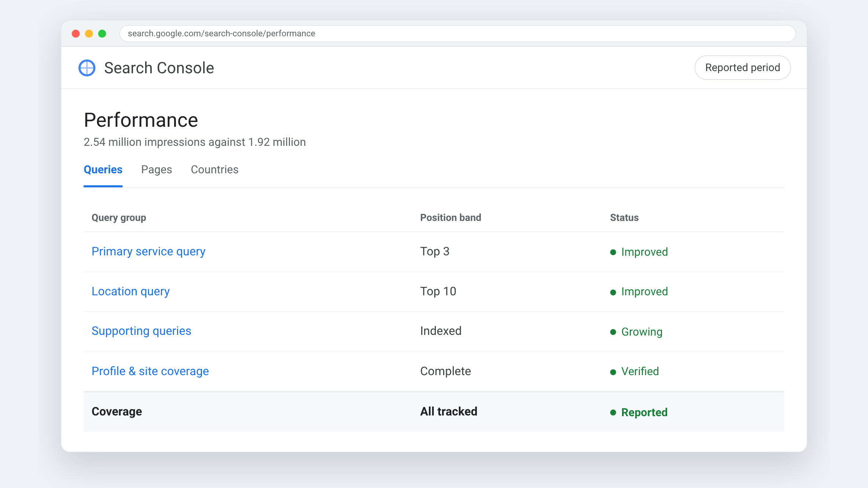This screenshot has height=488, width=868.
Task: Click the Indexed position band cell
Action: [x=441, y=331]
